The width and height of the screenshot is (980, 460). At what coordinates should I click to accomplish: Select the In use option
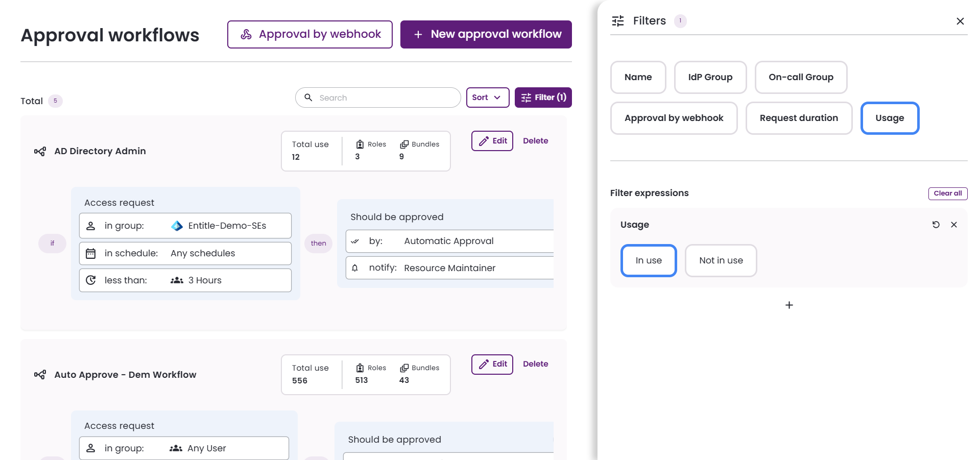point(649,260)
